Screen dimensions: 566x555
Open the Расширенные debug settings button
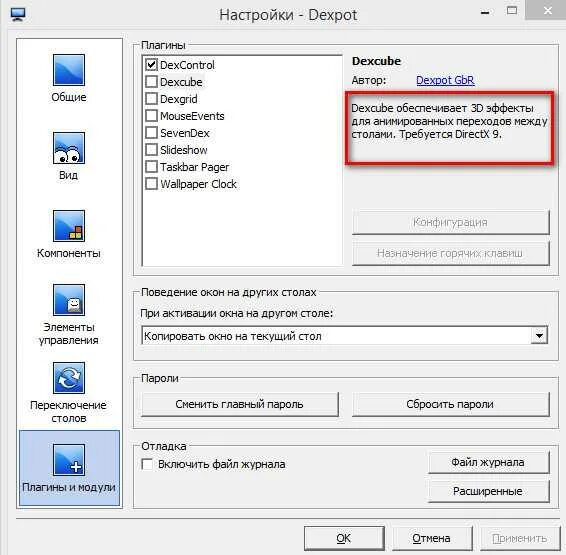pos(488,491)
